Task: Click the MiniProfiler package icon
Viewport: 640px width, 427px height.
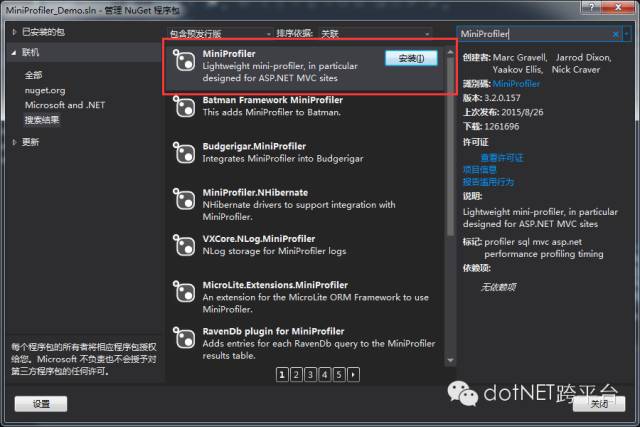Action: point(184,60)
